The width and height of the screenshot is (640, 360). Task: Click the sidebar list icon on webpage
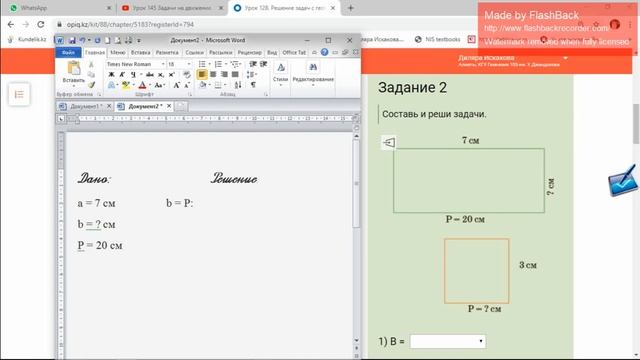coord(19,95)
